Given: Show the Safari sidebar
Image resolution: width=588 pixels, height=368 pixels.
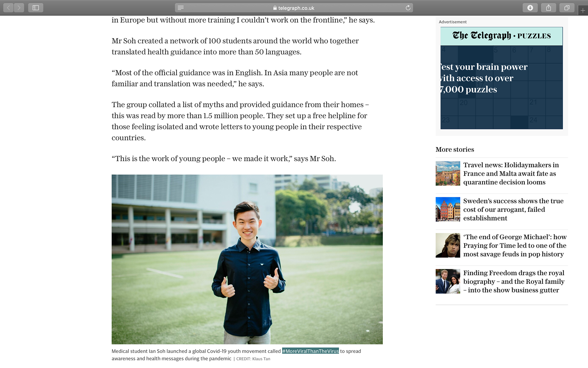Looking at the screenshot, I should pyautogui.click(x=36, y=8).
